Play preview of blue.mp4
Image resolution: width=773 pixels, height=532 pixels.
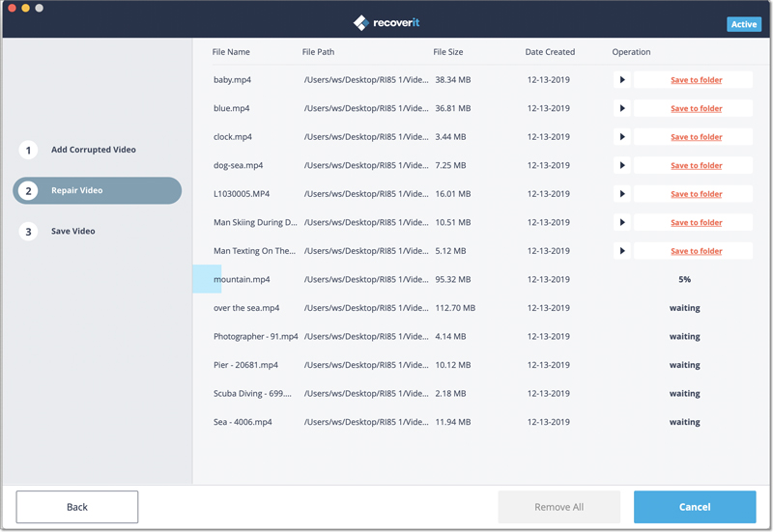click(622, 108)
